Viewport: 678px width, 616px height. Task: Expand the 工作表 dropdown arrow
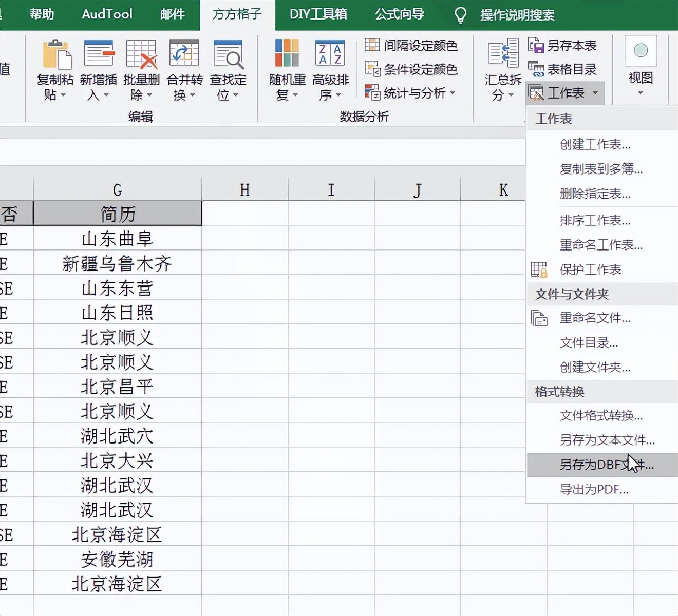[x=595, y=93]
